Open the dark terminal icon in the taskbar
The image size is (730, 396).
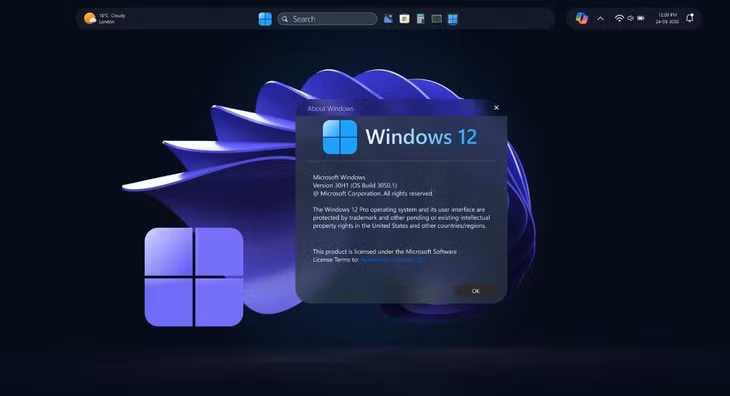coord(437,19)
